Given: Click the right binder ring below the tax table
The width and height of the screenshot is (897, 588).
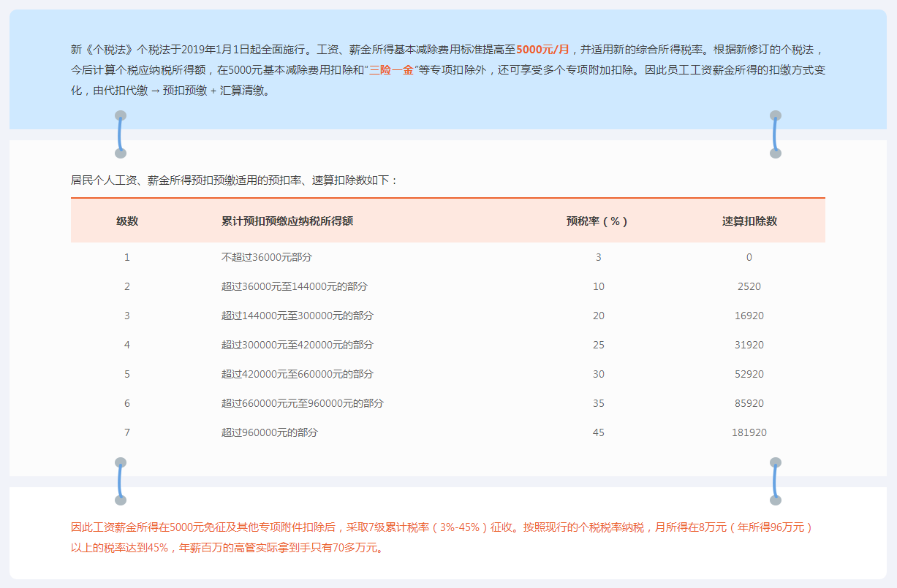Looking at the screenshot, I should tap(775, 481).
